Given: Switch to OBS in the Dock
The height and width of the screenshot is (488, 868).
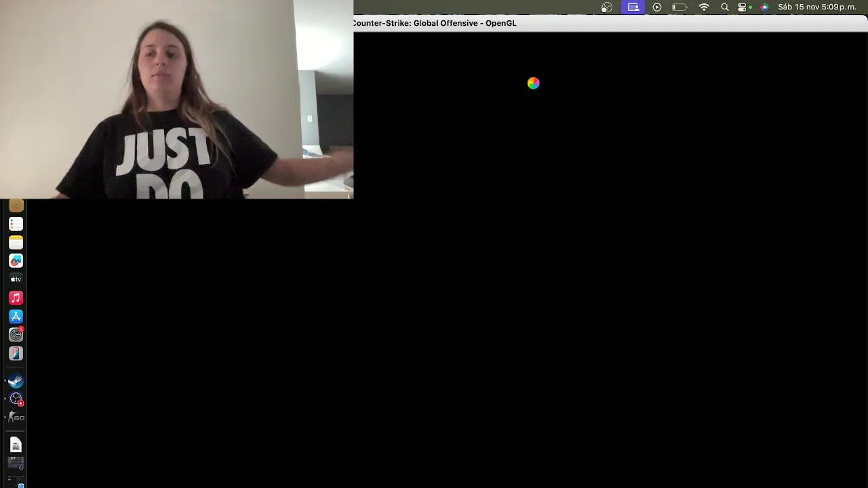Looking at the screenshot, I should pyautogui.click(x=16, y=399).
